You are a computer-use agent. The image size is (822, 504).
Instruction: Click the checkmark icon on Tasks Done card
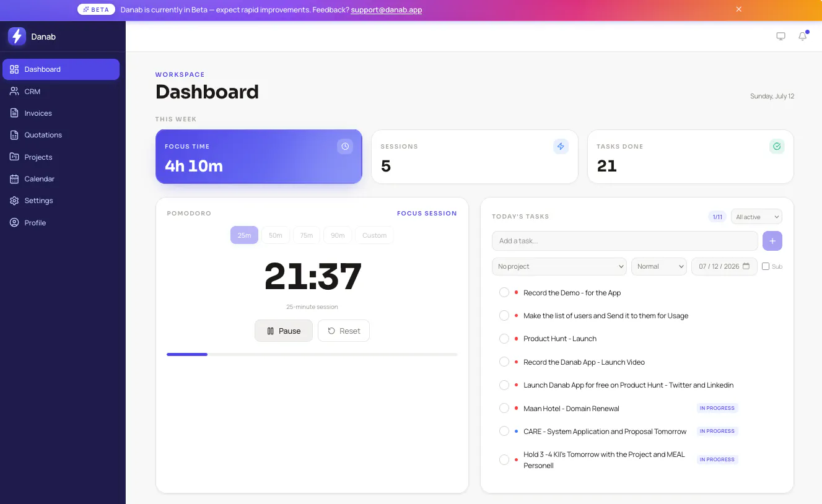tap(777, 147)
